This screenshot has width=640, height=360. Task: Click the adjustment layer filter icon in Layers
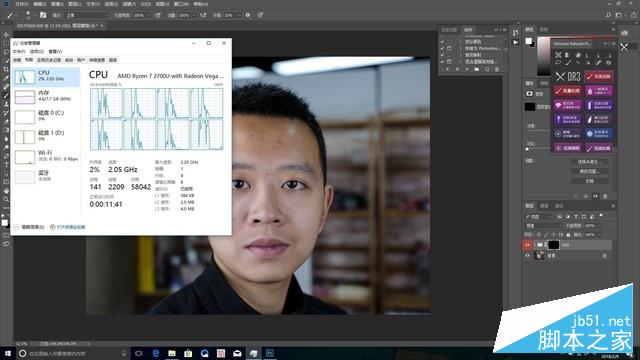567,216
